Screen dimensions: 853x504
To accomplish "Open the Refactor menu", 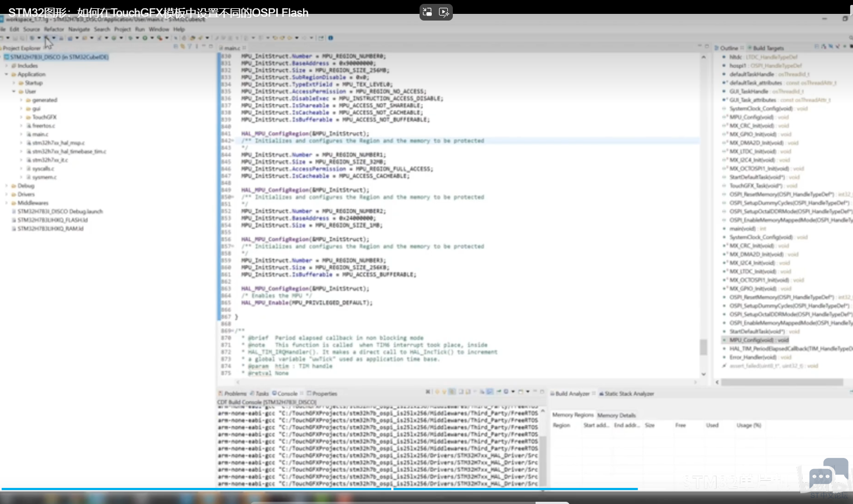I will (54, 29).
